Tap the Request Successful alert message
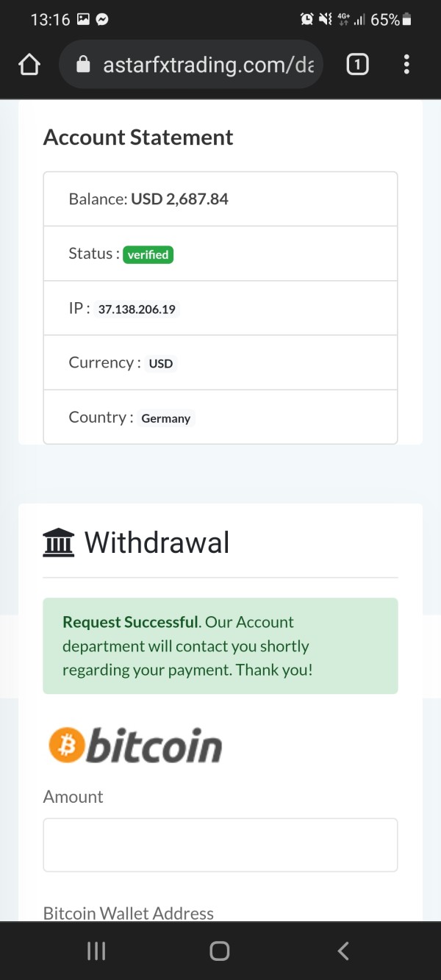Image resolution: width=441 pixels, height=980 pixels. click(220, 646)
